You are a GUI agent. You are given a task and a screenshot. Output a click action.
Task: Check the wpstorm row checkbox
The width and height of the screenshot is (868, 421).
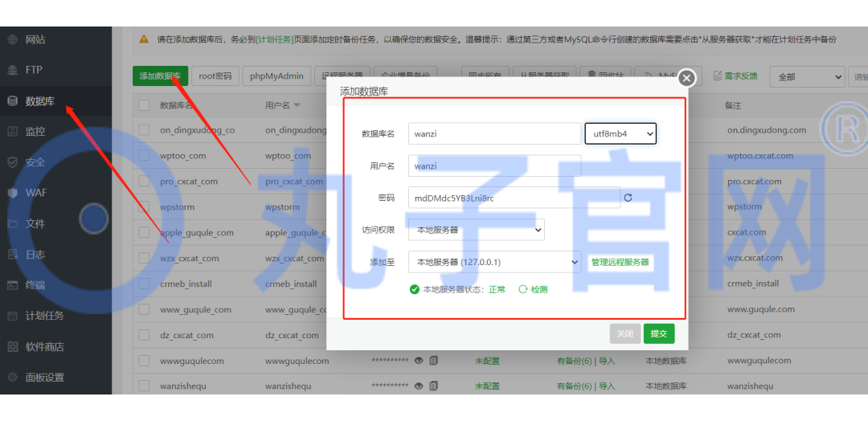pos(144,206)
